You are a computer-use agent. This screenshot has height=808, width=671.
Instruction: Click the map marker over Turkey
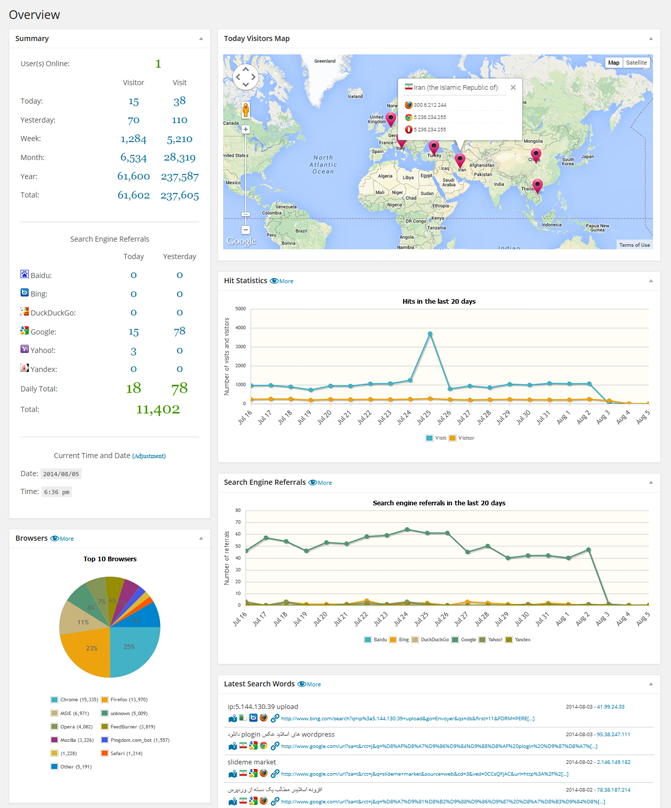[x=434, y=148]
